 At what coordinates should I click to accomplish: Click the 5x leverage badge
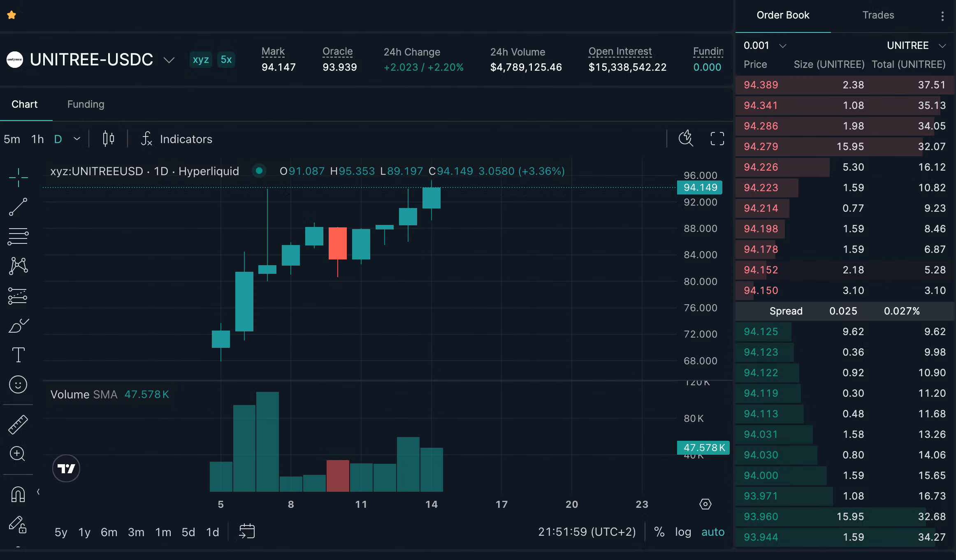(226, 60)
